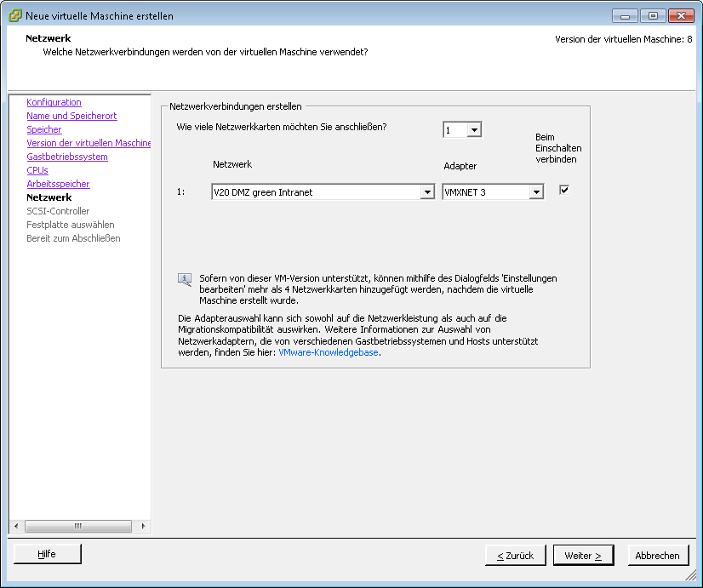
Task: Click the vSphere icon in the title bar
Action: tap(14, 15)
